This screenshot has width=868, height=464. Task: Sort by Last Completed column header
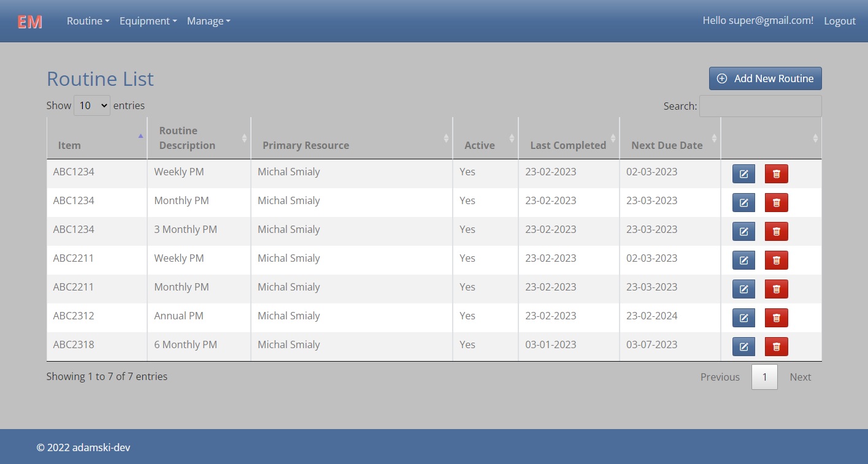(569, 138)
